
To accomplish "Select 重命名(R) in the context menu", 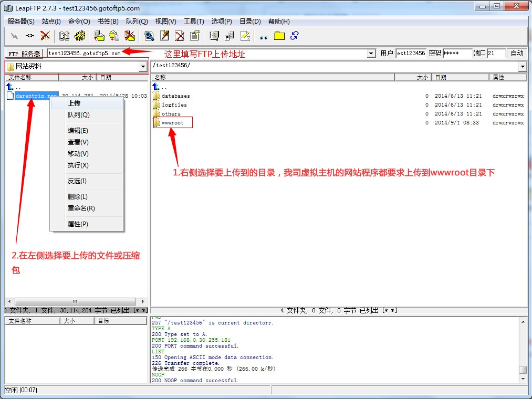I will pos(81,208).
